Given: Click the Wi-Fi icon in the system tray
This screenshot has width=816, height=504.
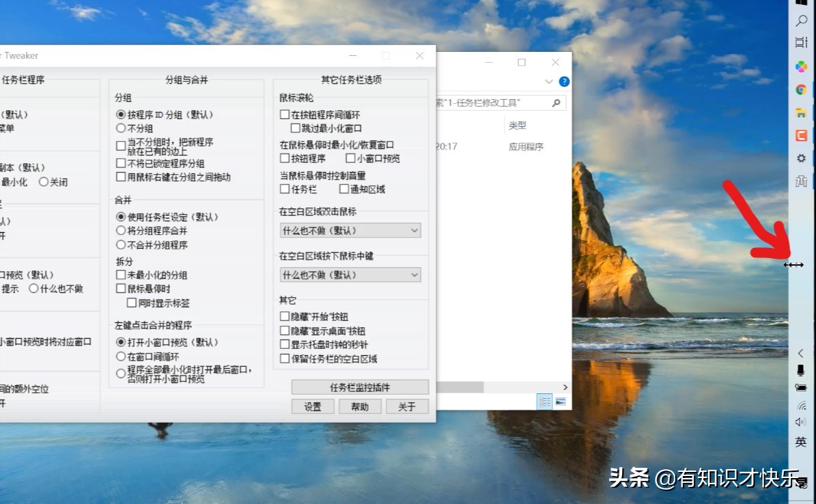Looking at the screenshot, I should 800,404.
